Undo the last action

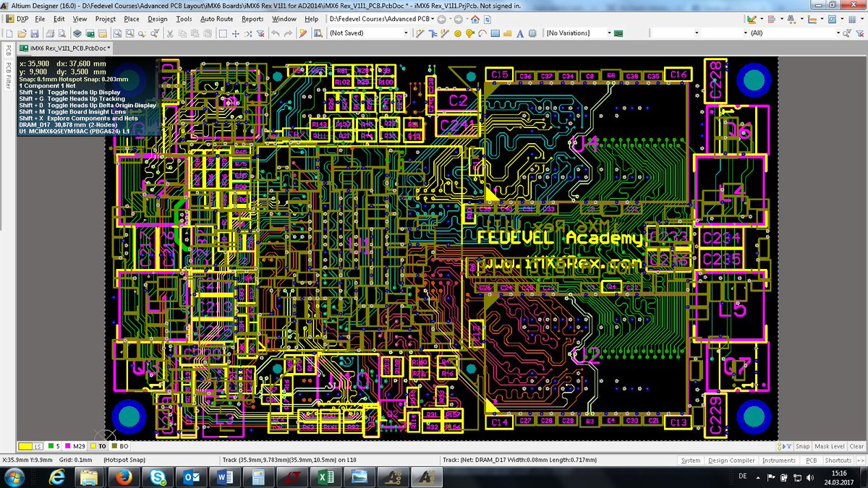pos(276,33)
